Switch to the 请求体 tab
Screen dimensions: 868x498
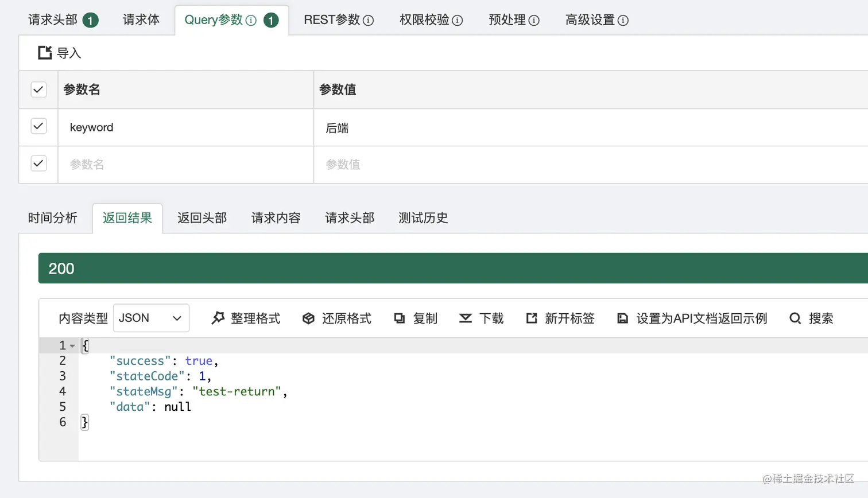(141, 18)
